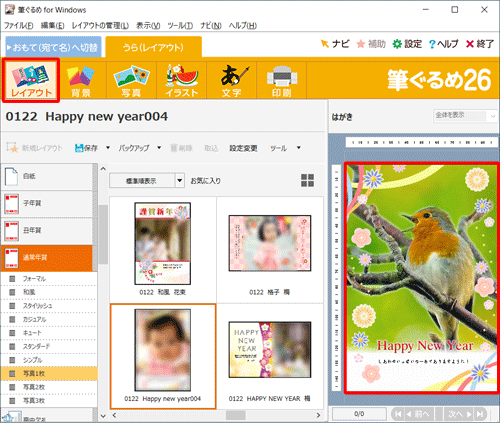Image resolution: width=500 pixels, height=423 pixels.
Task: Select the 写真2枚 subcategory
Action: pos(49,387)
